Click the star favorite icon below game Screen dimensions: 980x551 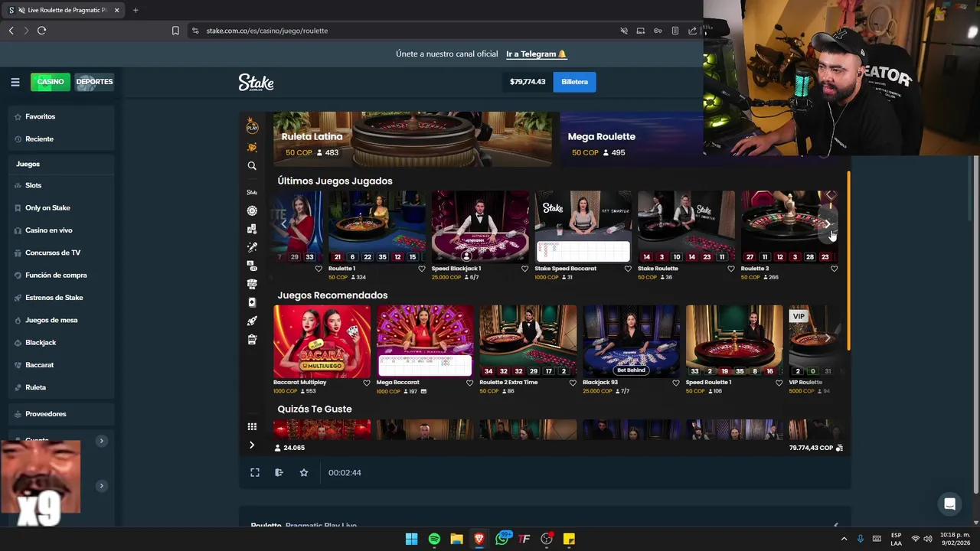[x=304, y=473]
